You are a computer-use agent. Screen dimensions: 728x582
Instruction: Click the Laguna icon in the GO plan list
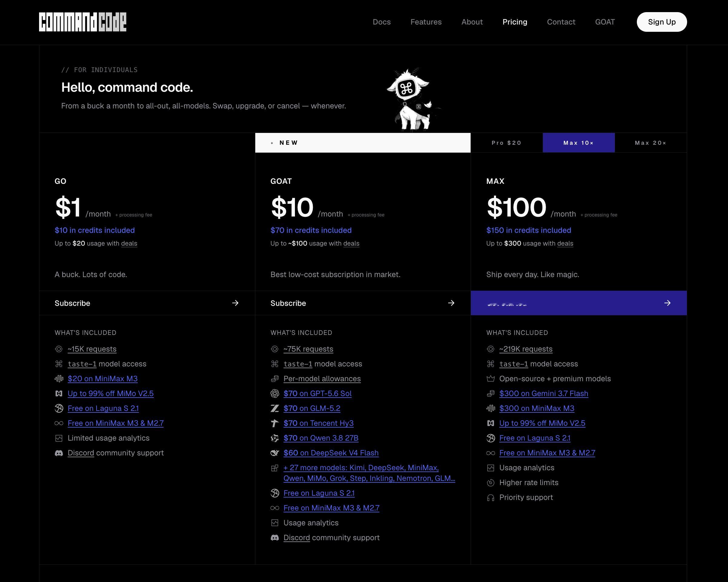click(x=59, y=408)
